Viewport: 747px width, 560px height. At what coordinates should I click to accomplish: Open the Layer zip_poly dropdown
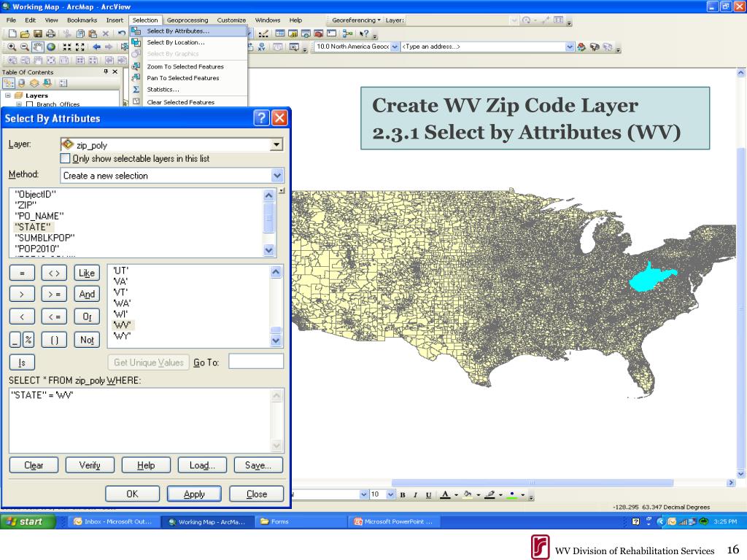(276, 145)
